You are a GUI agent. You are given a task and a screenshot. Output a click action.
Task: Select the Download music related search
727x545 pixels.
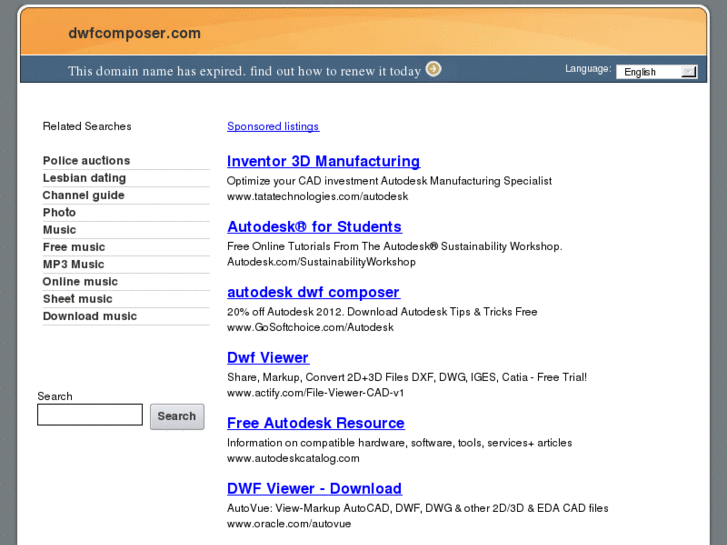(x=90, y=316)
